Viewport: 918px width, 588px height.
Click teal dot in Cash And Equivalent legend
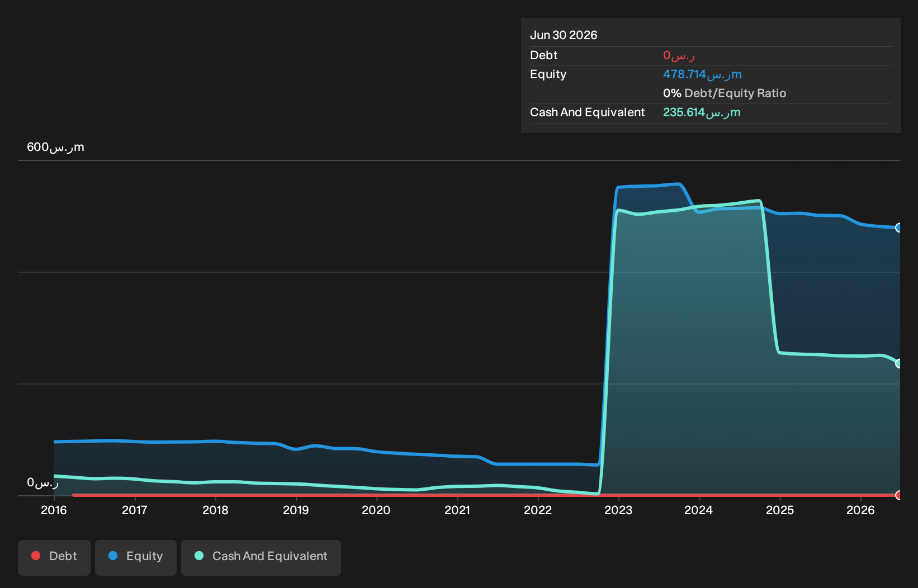pos(199,556)
